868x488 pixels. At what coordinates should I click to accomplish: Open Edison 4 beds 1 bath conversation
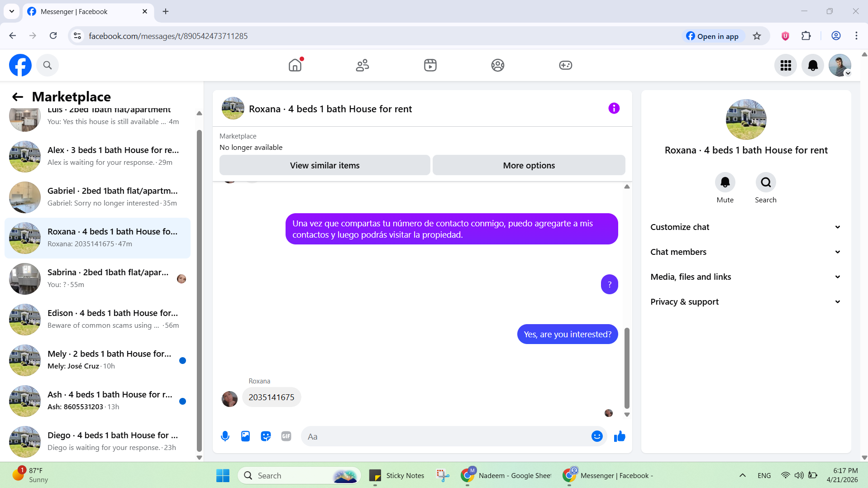click(x=97, y=320)
